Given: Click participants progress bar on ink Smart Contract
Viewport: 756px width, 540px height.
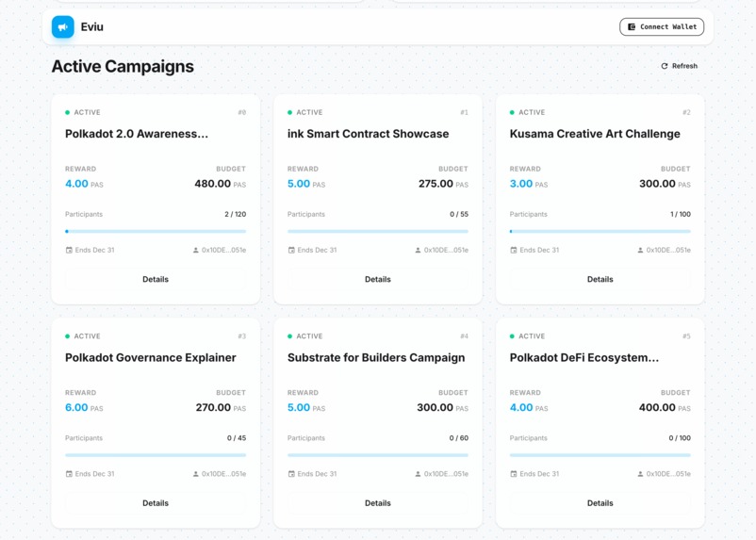Looking at the screenshot, I should tap(377, 232).
